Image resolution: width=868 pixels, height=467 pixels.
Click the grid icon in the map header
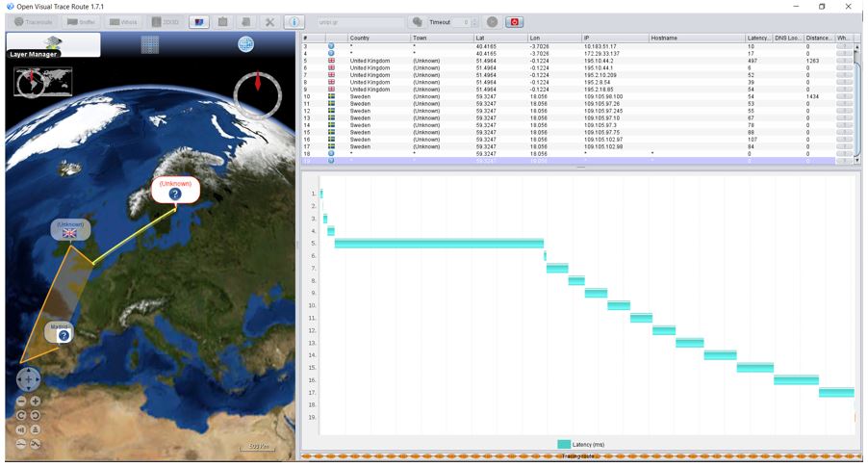pyautogui.click(x=150, y=44)
